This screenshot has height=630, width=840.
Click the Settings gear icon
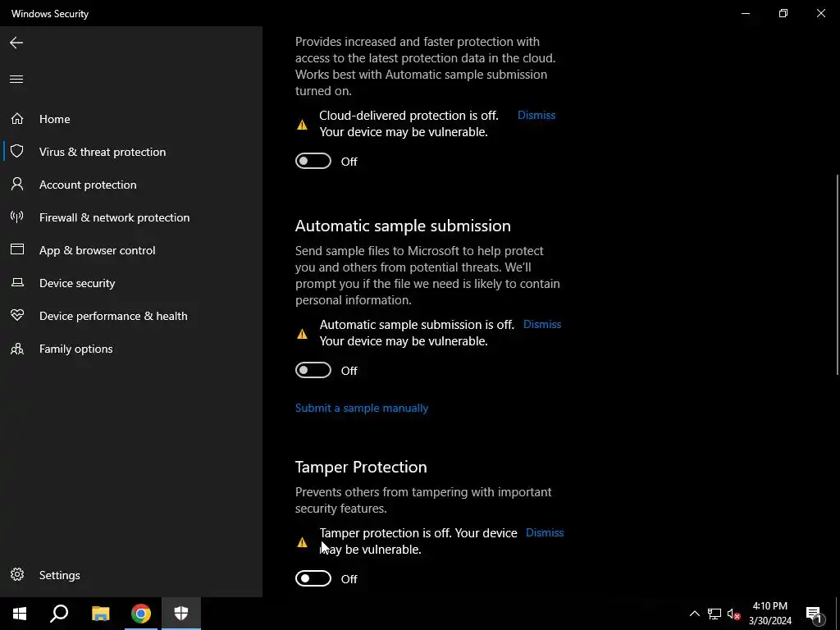[17, 575]
